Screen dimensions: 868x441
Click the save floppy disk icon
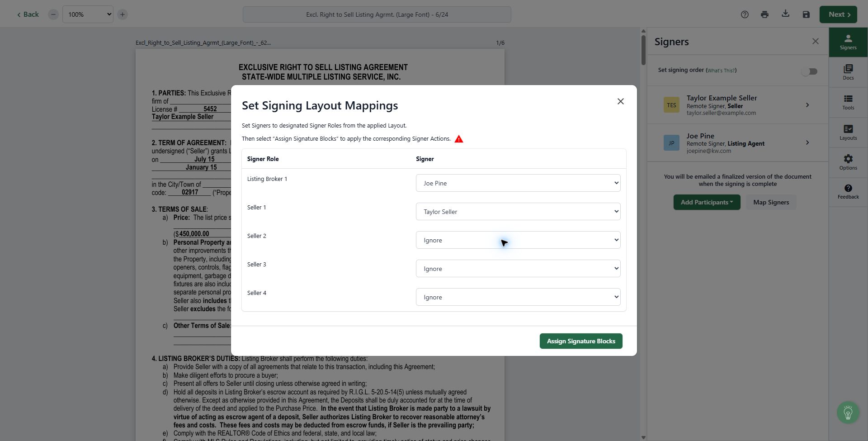tap(806, 14)
